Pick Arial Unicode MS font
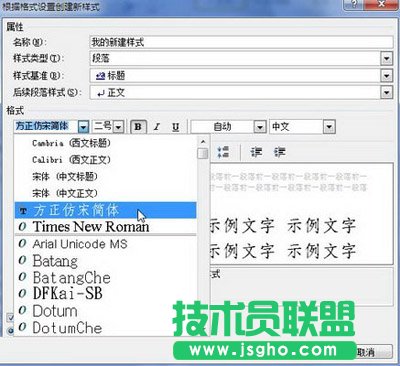 pyautogui.click(x=105, y=244)
